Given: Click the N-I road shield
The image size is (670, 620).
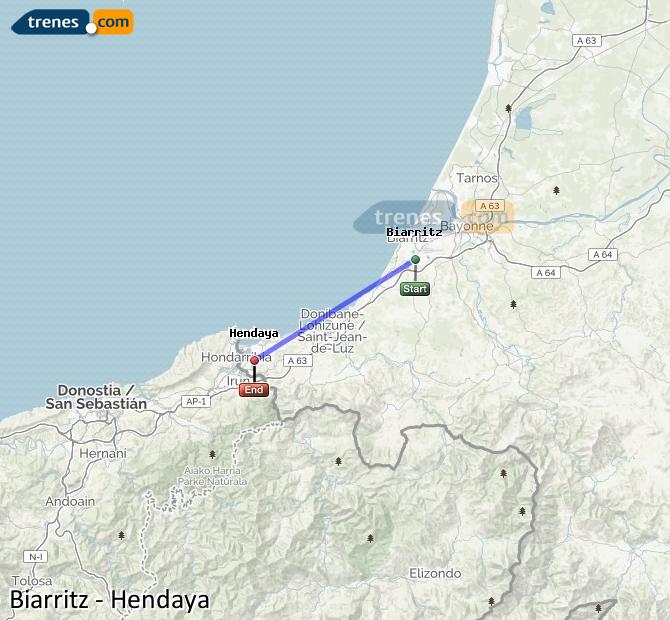Looking at the screenshot, I should point(35,557).
